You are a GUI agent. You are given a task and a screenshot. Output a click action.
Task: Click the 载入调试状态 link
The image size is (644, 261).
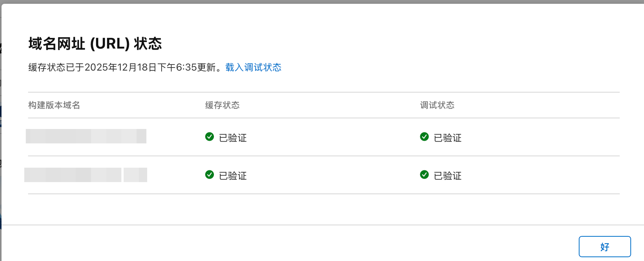coord(253,68)
